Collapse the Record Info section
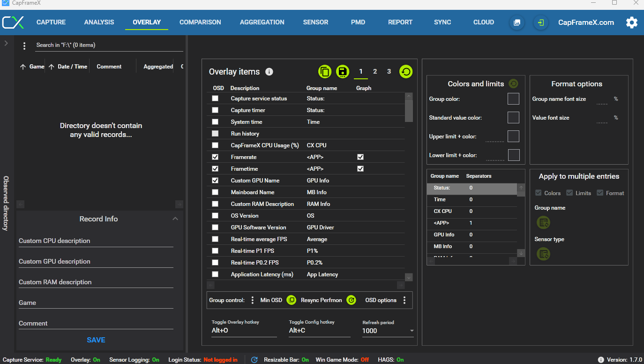Viewport: 644px width, 364px height. coord(175,219)
